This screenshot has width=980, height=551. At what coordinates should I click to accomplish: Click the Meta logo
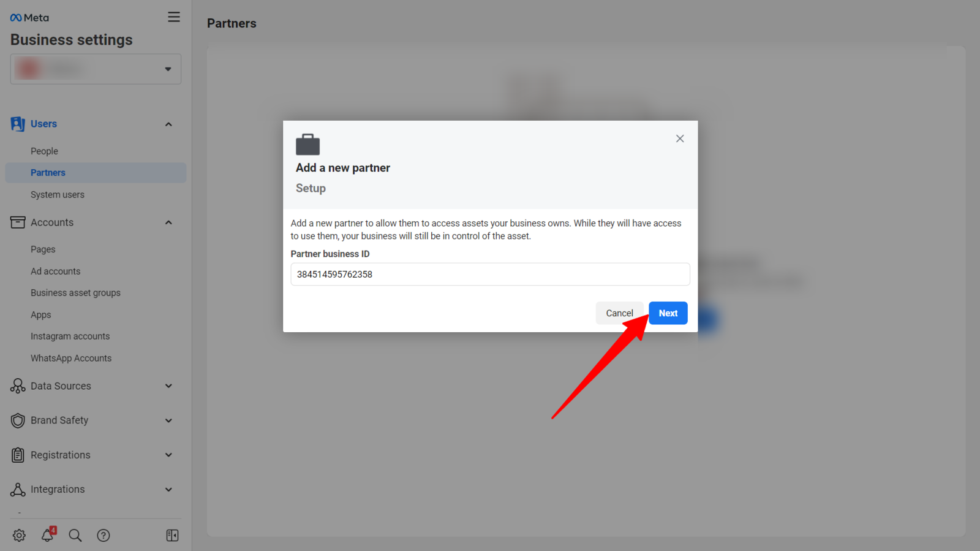pyautogui.click(x=29, y=18)
